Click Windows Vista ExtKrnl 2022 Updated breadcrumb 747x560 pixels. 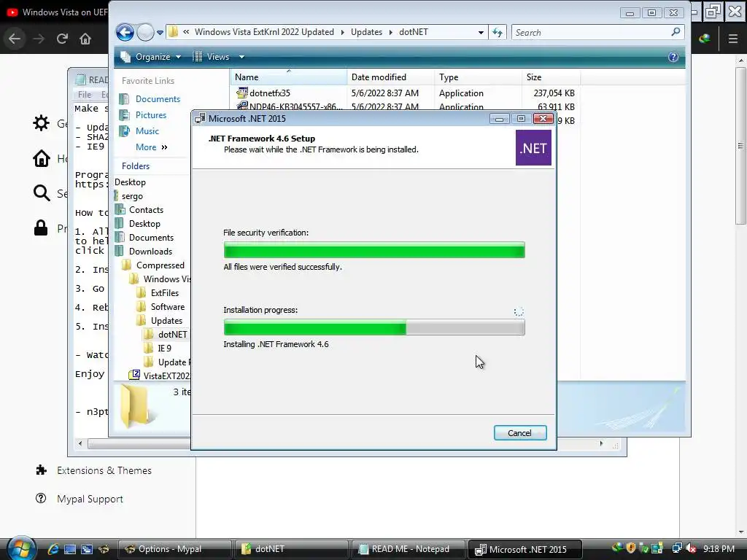click(264, 32)
